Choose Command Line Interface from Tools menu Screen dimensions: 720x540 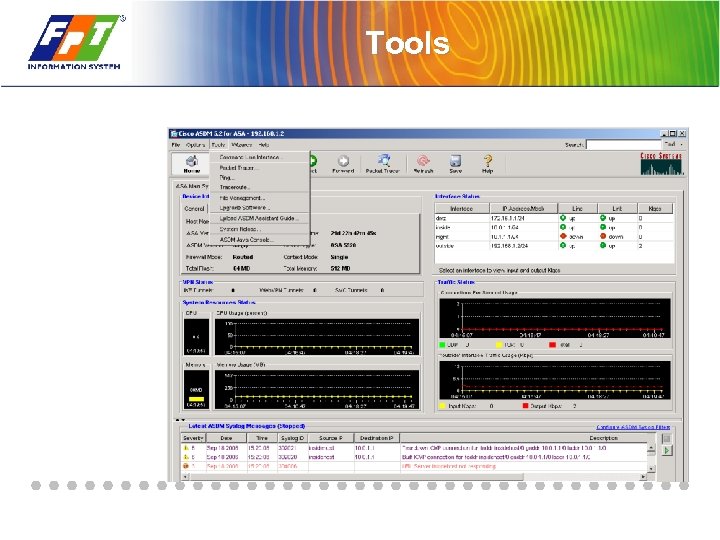tap(259, 157)
